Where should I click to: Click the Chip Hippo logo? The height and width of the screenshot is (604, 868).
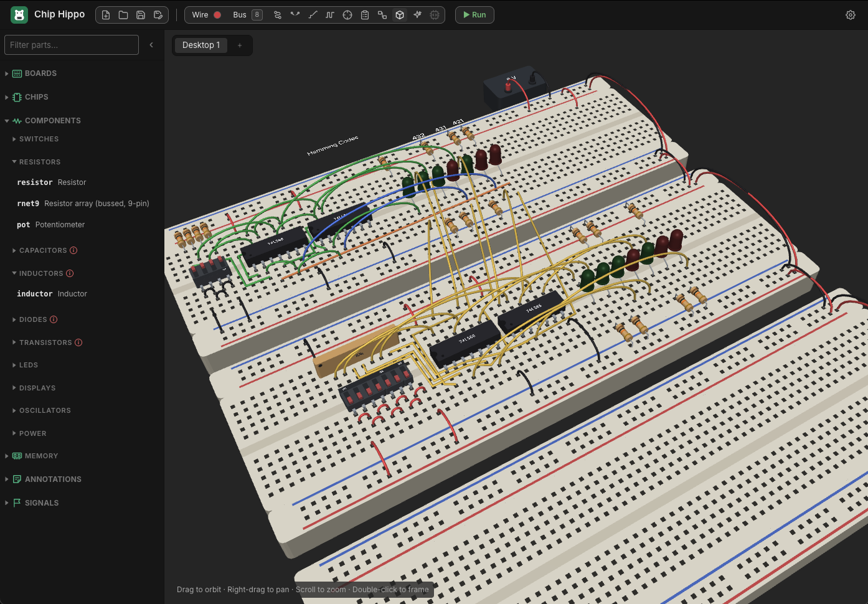pos(19,15)
